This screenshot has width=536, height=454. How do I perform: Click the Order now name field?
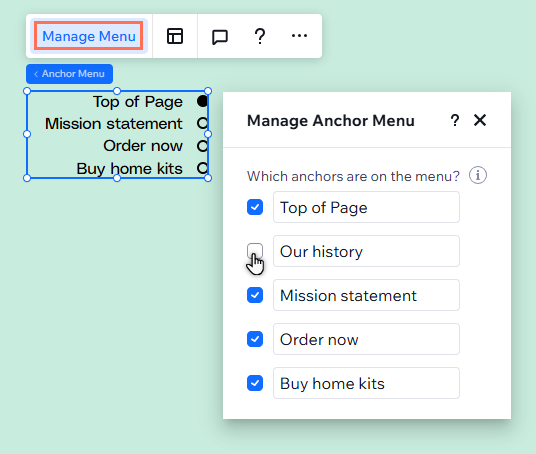(366, 339)
